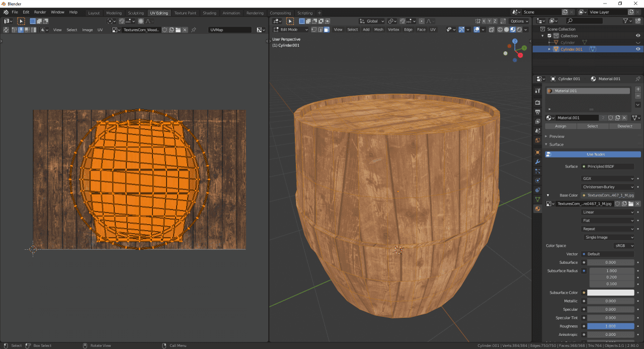Select the Modifier Properties wrench icon
The height and width of the screenshot is (349, 644).
(x=537, y=163)
